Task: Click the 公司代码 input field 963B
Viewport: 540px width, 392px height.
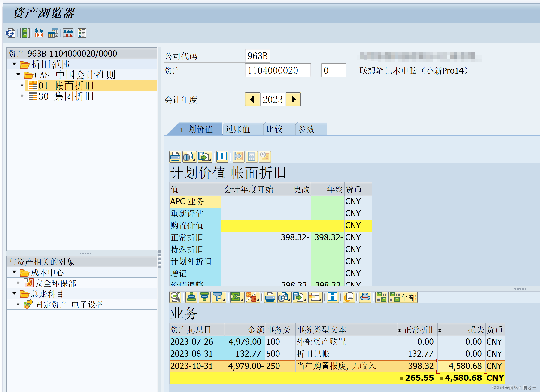Action: point(257,56)
